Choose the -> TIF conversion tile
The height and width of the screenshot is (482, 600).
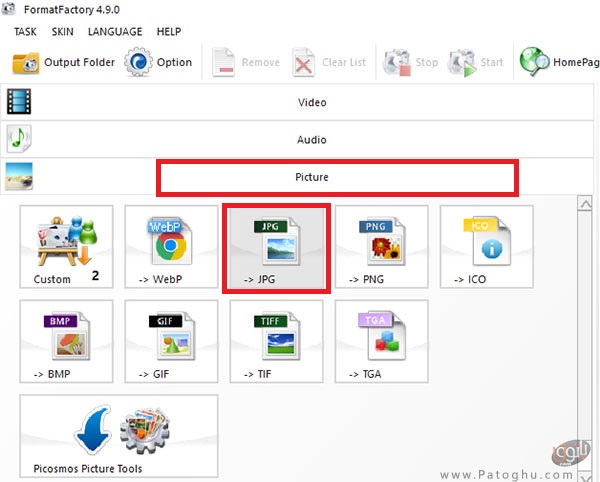click(x=276, y=341)
